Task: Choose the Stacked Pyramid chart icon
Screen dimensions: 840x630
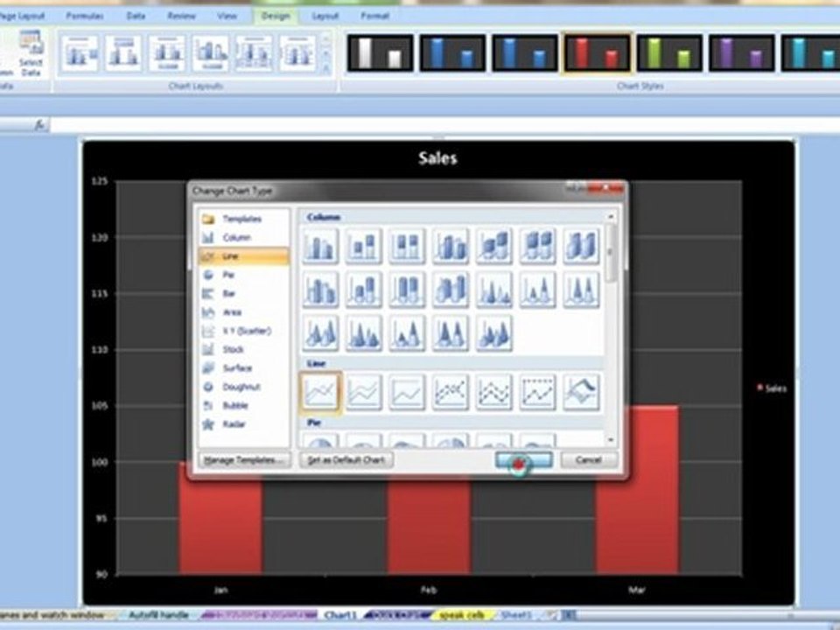Action: (407, 333)
